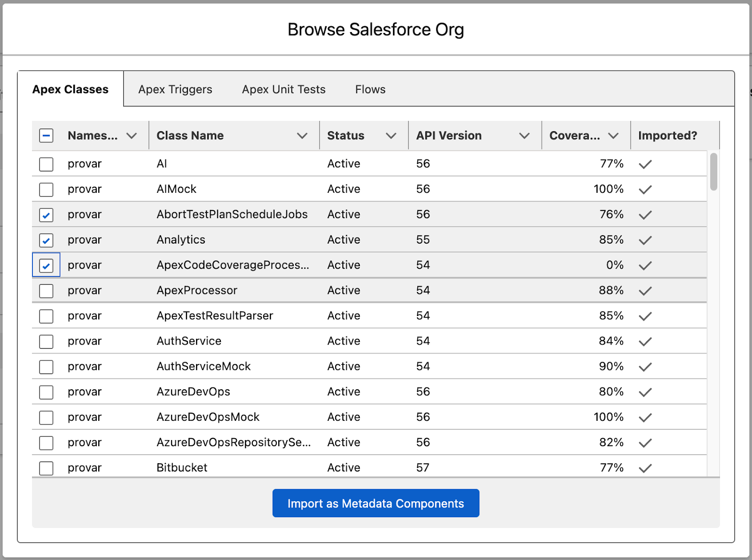This screenshot has width=752, height=560.
Task: Open the Status column dropdown
Action: [x=391, y=136]
